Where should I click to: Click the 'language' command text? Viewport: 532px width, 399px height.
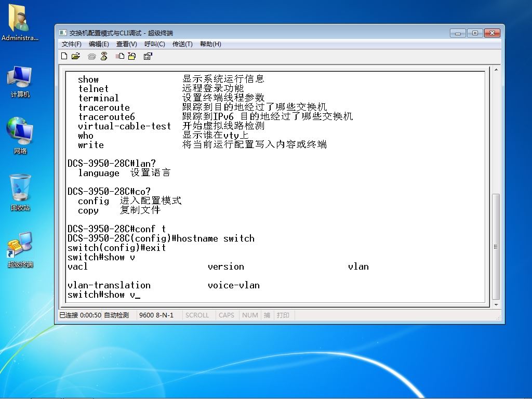coord(99,173)
